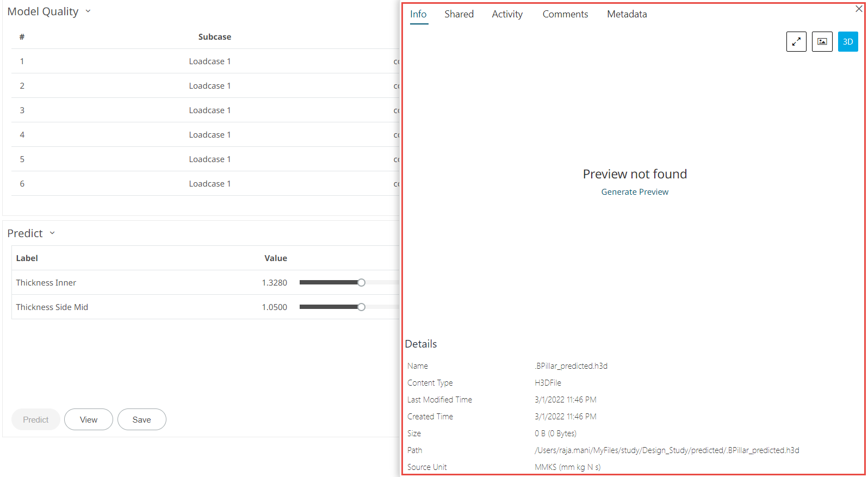Viewport: 868px width, 477px height.
Task: Open the Comments tab
Action: [x=565, y=14]
